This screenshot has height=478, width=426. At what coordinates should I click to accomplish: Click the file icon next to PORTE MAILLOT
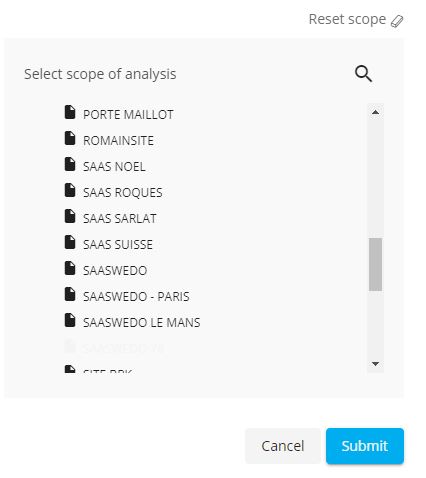click(70, 112)
